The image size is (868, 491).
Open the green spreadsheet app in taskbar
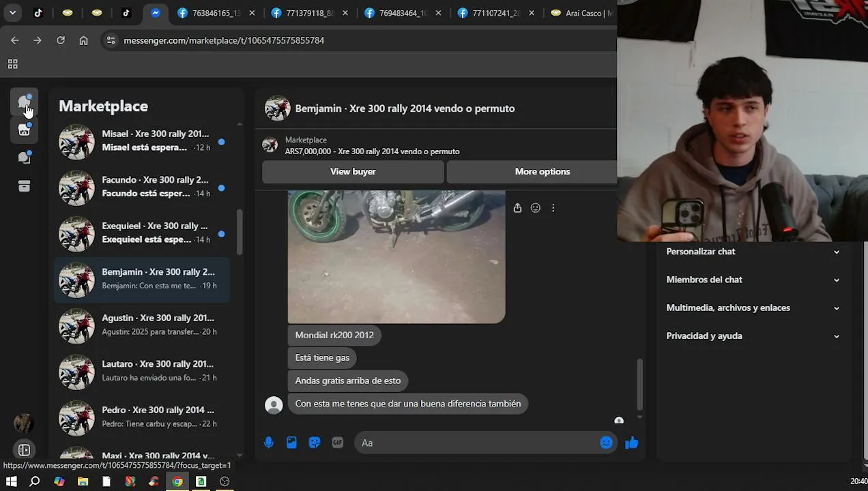[x=201, y=481]
